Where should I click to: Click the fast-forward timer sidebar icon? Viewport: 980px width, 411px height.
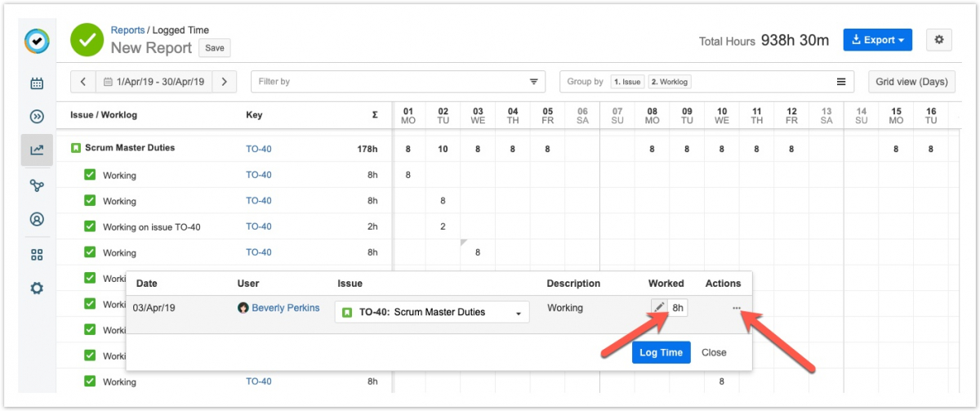point(37,117)
